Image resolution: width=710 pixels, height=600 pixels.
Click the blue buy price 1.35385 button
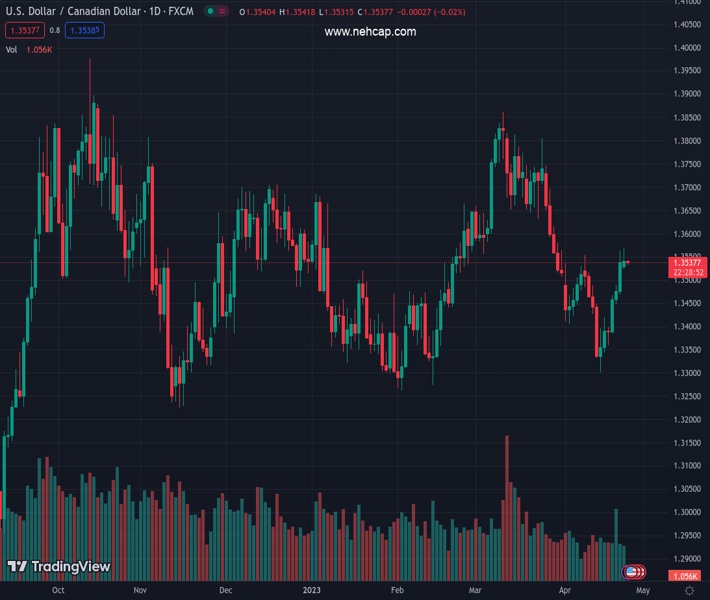(x=84, y=30)
